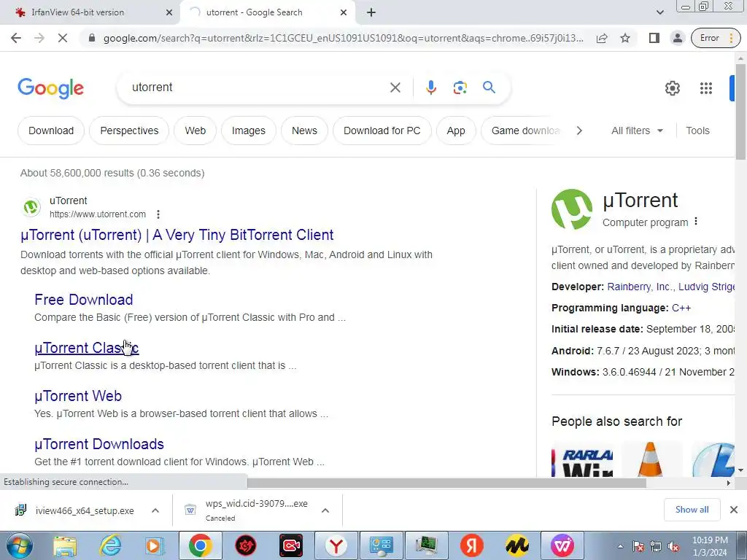Open the tab search dropdown
747x560 pixels.
pos(659,12)
